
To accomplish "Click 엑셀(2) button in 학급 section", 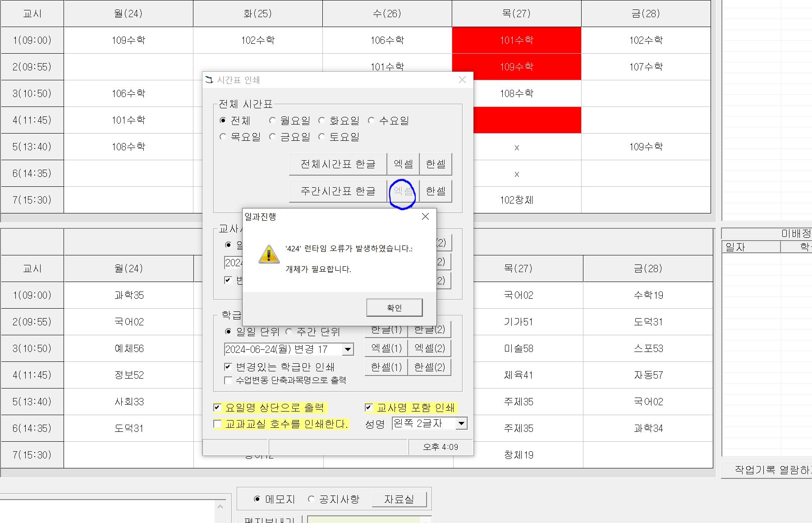I will pos(430,348).
